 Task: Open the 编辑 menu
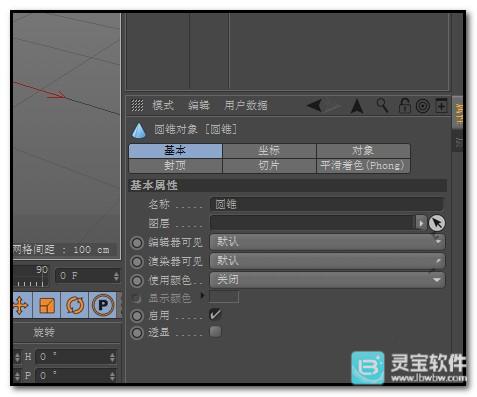click(199, 105)
